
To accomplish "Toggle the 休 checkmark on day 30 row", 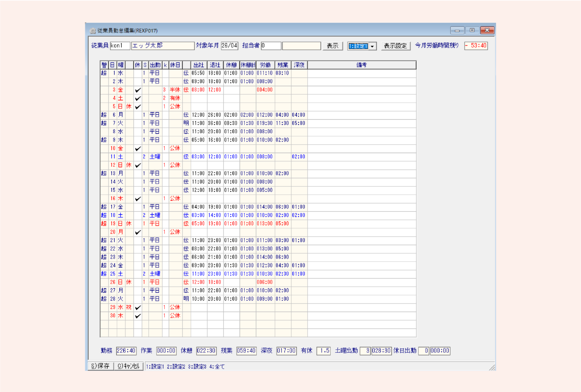I will (138, 316).
